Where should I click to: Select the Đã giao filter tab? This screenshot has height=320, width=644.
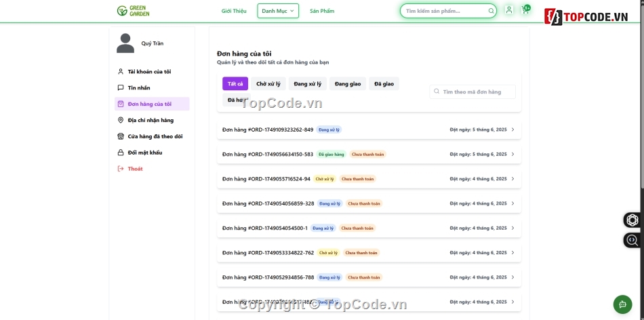click(384, 84)
